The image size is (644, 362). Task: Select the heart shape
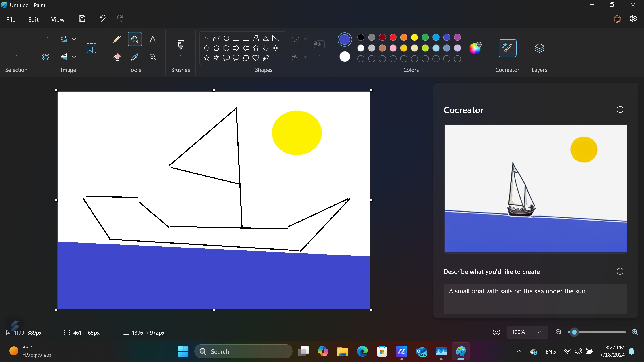coord(256,58)
